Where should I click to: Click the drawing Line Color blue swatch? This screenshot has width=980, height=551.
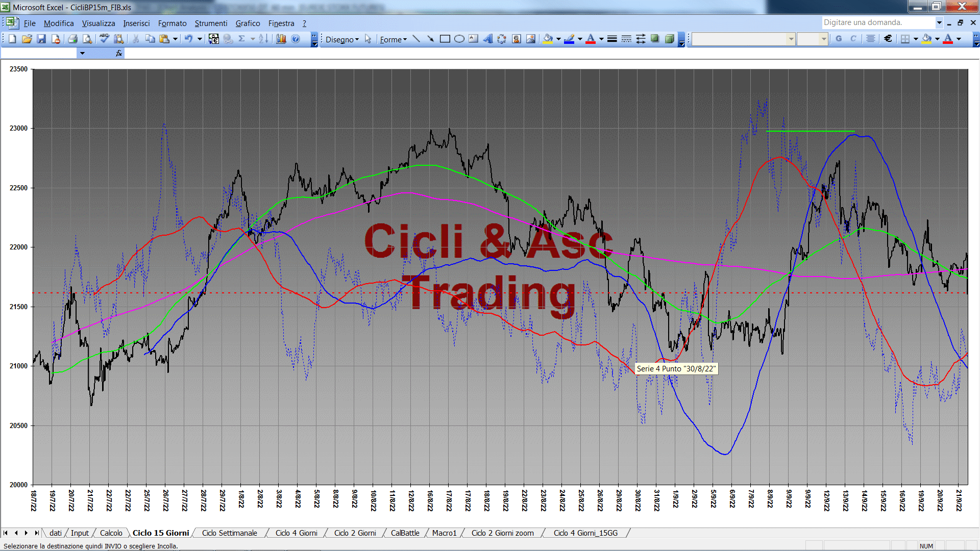[x=570, y=39]
